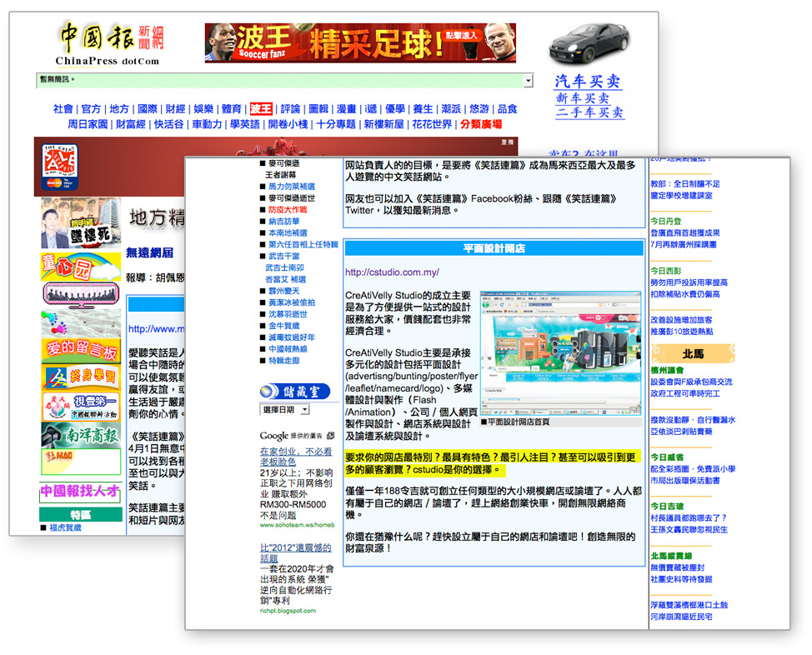Image resolution: width=812 pixels, height=655 pixels.
Task: Open the red 防疫大作戰 link
Action: tap(288, 210)
